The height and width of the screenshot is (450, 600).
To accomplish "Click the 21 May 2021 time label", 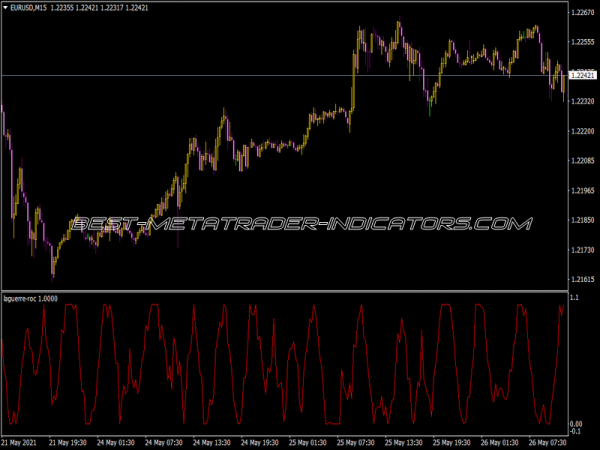I will (21, 441).
